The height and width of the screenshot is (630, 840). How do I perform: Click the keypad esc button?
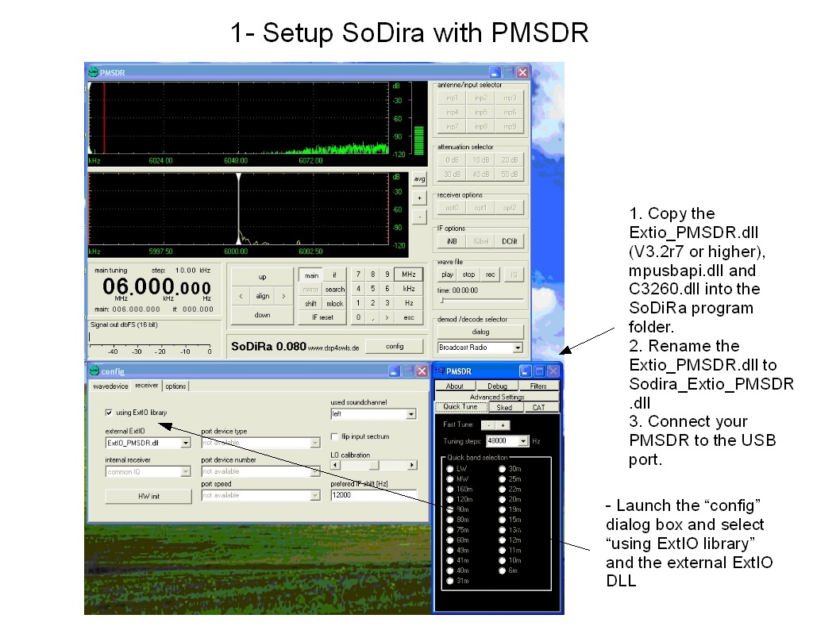point(409,317)
